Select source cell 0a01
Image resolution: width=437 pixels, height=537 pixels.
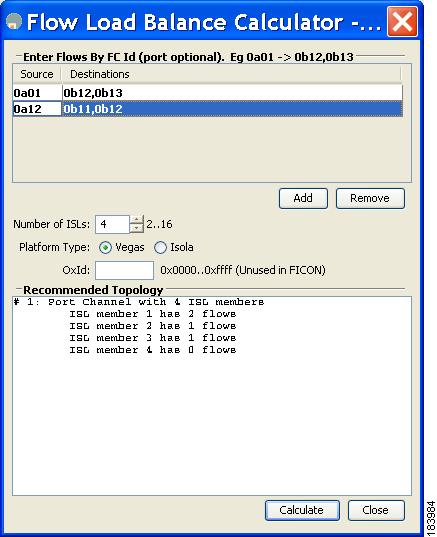pos(37,93)
